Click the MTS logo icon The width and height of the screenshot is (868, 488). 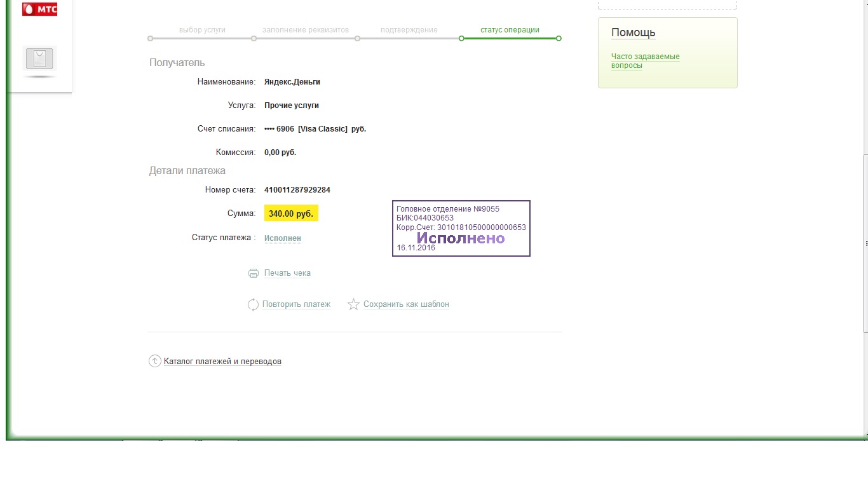click(x=39, y=9)
